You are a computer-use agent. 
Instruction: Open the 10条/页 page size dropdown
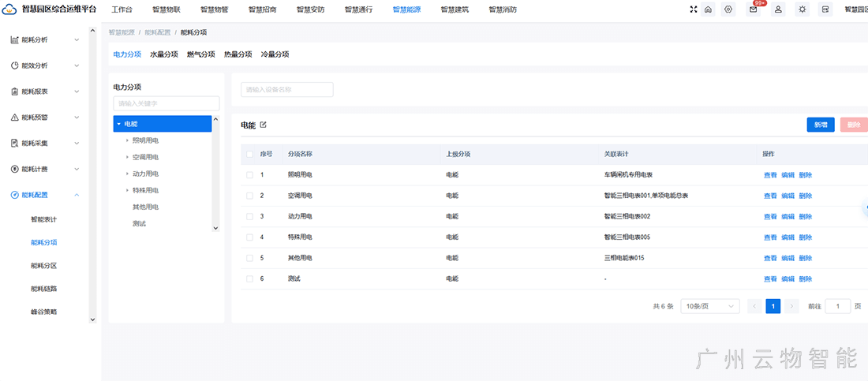711,306
